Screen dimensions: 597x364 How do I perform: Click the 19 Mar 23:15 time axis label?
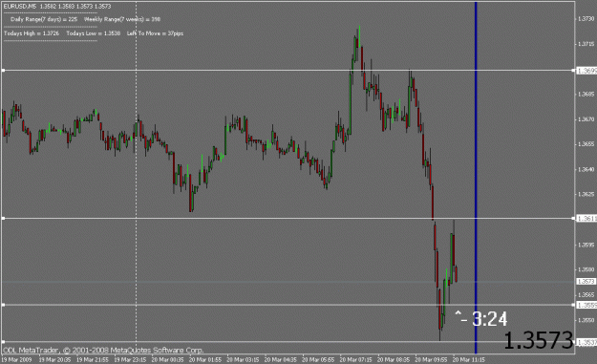(x=130, y=359)
